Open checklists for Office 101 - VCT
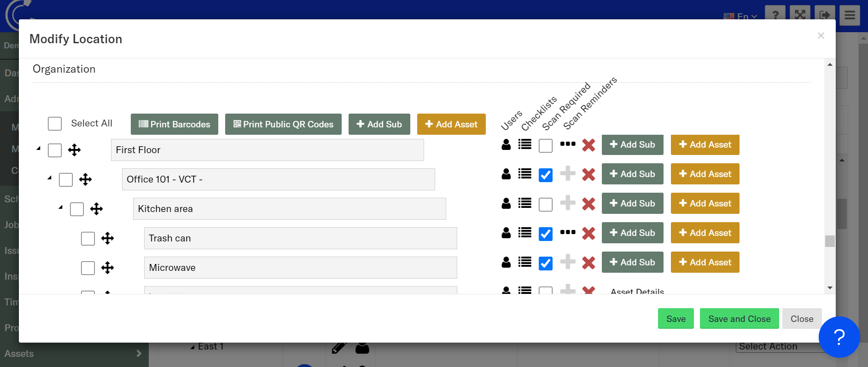868x367 pixels. [524, 174]
